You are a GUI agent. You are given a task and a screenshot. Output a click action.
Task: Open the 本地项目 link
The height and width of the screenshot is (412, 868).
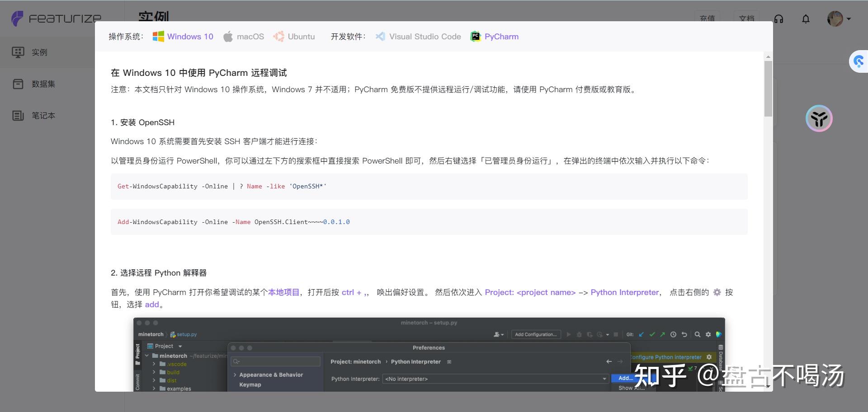coord(283,292)
